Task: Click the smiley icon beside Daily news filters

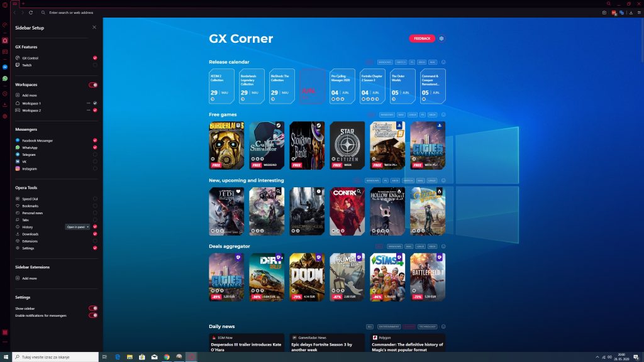Action: pos(443,327)
